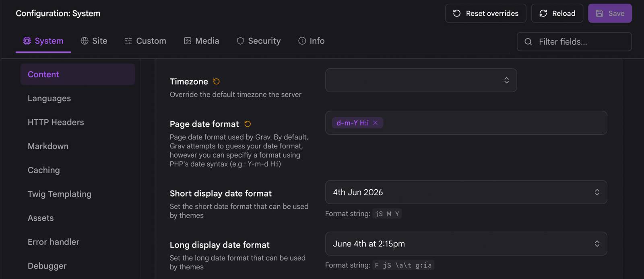Click the 'F jS \a\t g:ia' format string
The image size is (644, 279).
pos(403,265)
